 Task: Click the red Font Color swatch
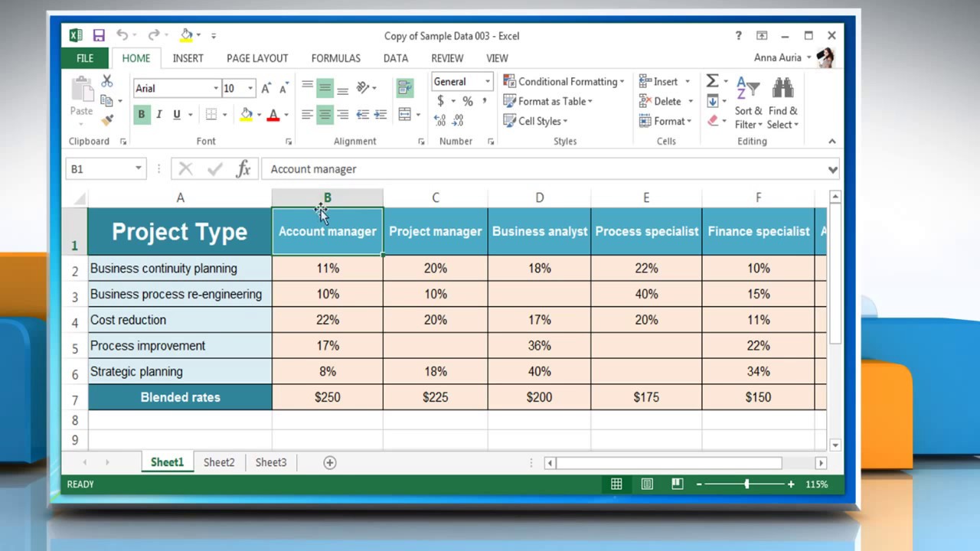(x=273, y=115)
